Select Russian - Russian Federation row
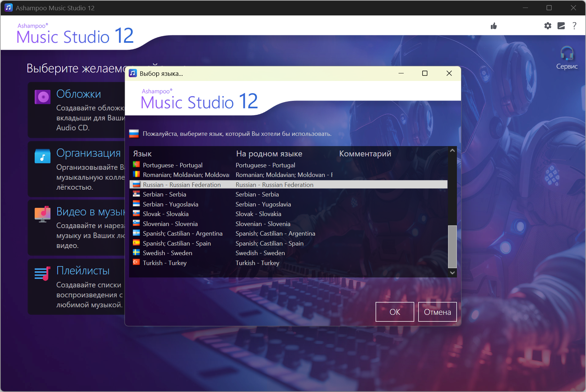Image resolution: width=586 pixels, height=392 pixels. (x=288, y=185)
